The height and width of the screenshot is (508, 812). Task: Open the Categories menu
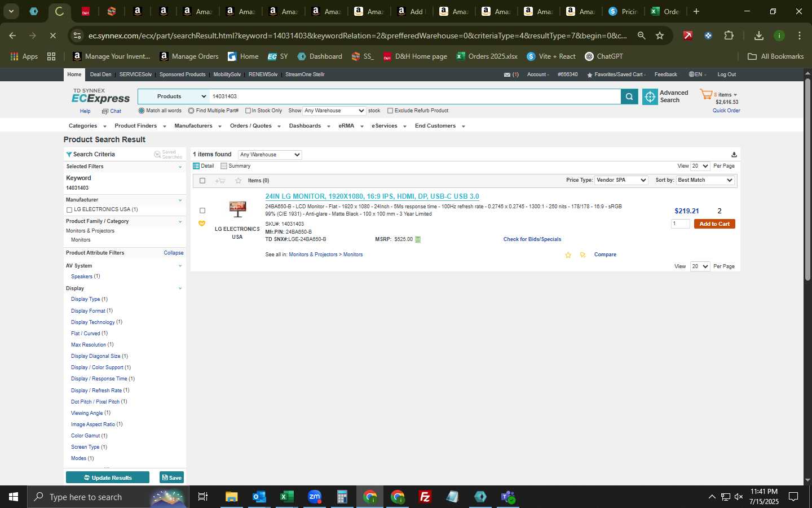point(87,126)
